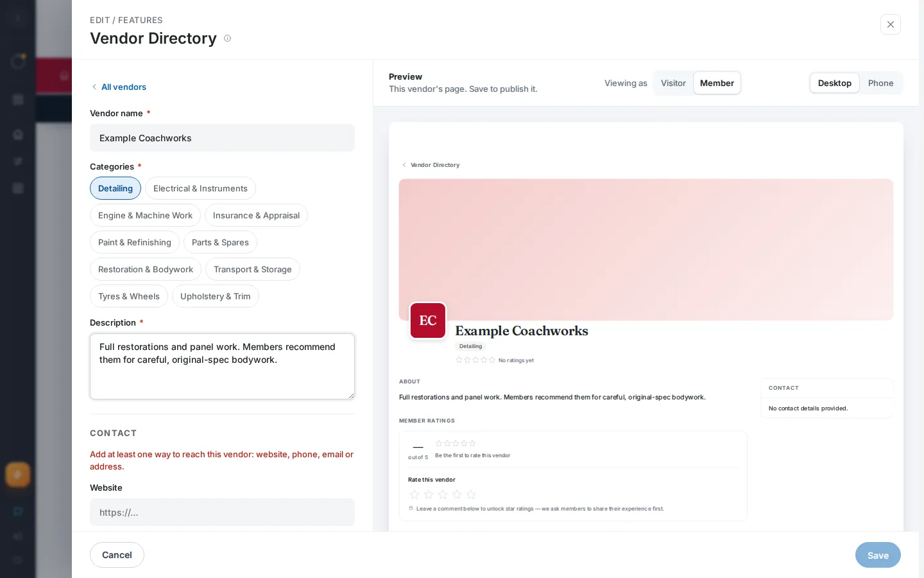Click the pink vendor banner image

click(646, 249)
